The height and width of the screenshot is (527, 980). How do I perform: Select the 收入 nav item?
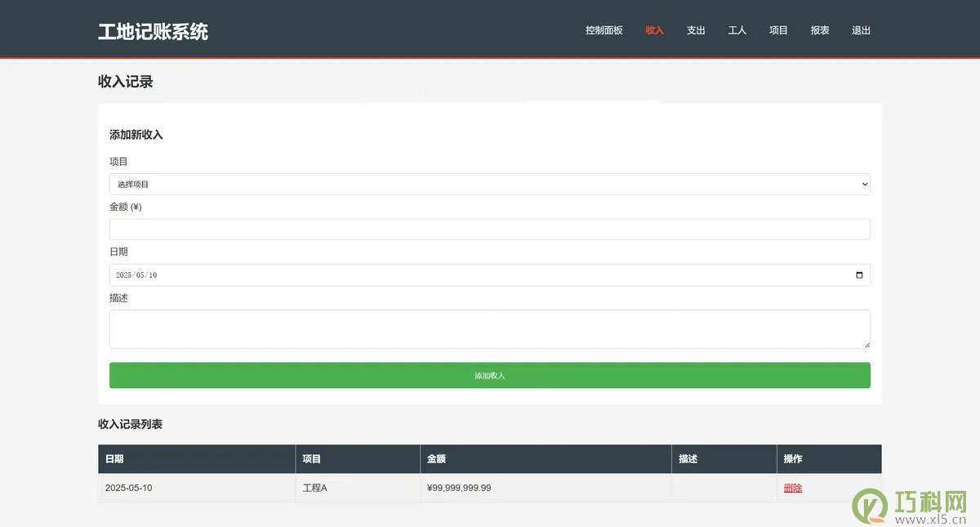[654, 30]
